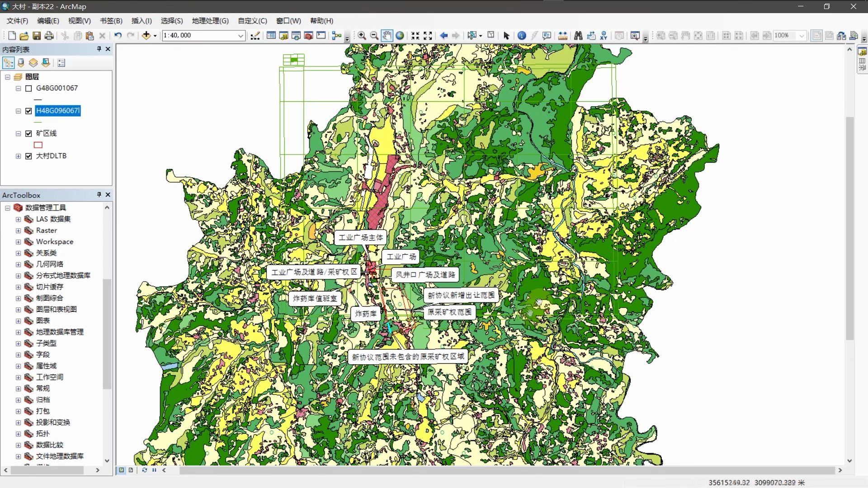The height and width of the screenshot is (488, 868).
Task: Click the 矿区线 color swatch symbol
Action: coord(38,145)
